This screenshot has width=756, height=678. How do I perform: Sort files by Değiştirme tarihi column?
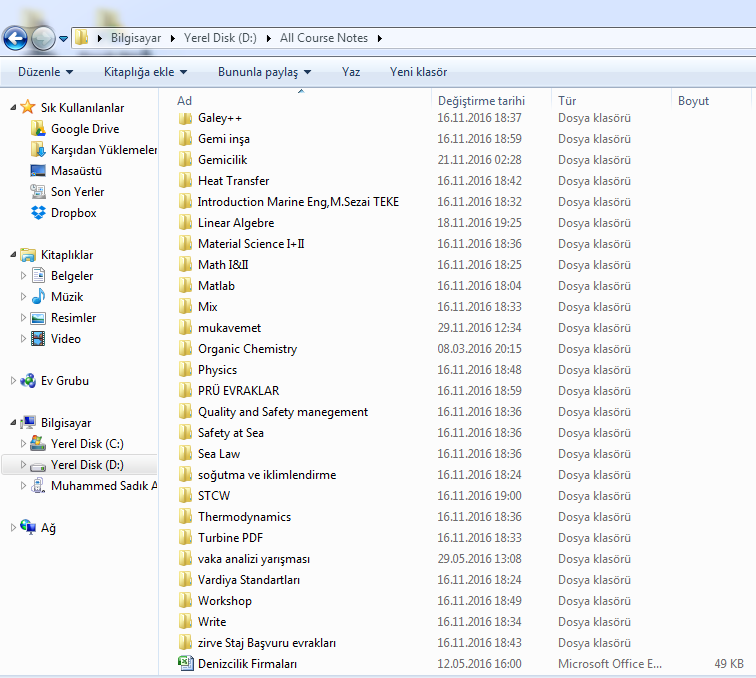pyautogui.click(x=481, y=101)
